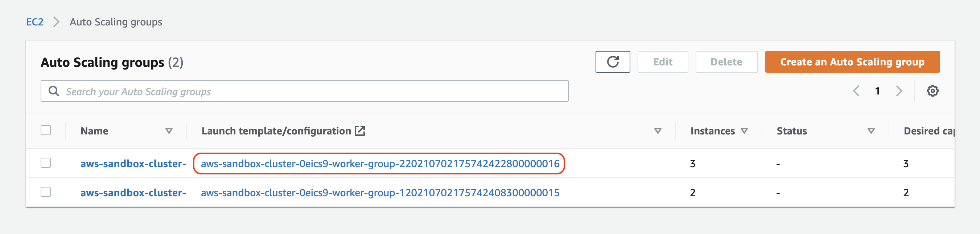Select checkbox for worker-group-1 row
This screenshot has width=980, height=234.
[x=46, y=192]
